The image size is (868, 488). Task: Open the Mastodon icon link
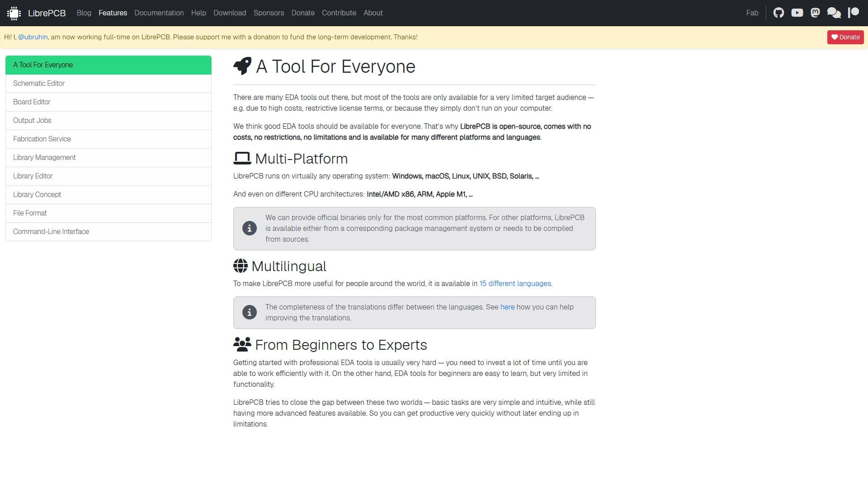[x=815, y=13]
